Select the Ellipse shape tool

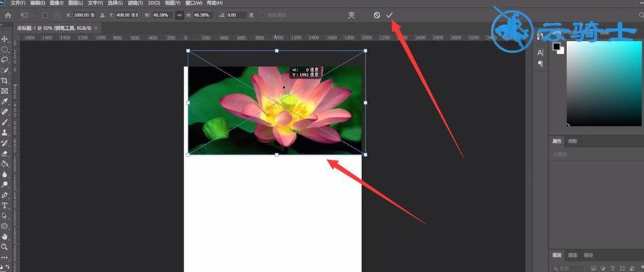(5, 226)
